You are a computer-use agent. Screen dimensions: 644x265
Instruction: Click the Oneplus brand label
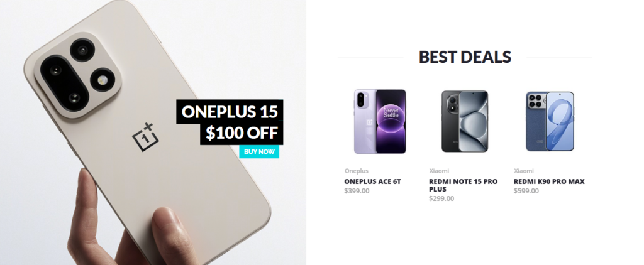pyautogui.click(x=357, y=171)
